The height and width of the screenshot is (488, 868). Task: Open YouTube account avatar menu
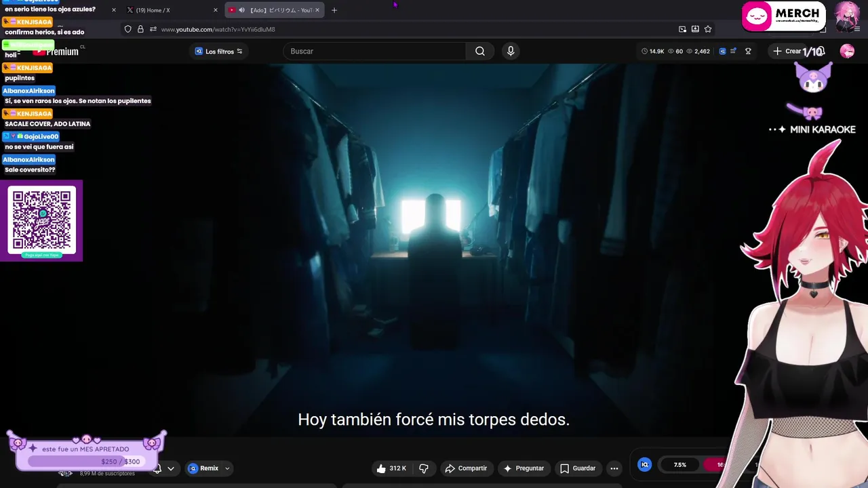[x=847, y=52]
